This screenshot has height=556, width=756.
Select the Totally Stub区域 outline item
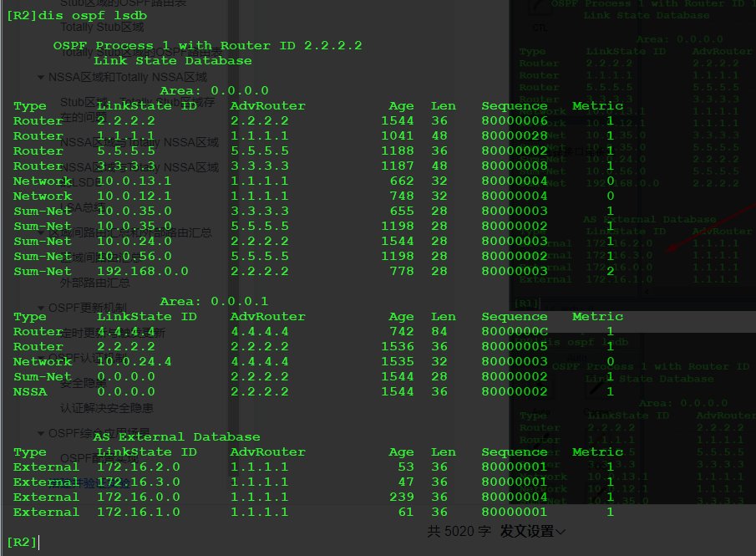(x=102, y=27)
